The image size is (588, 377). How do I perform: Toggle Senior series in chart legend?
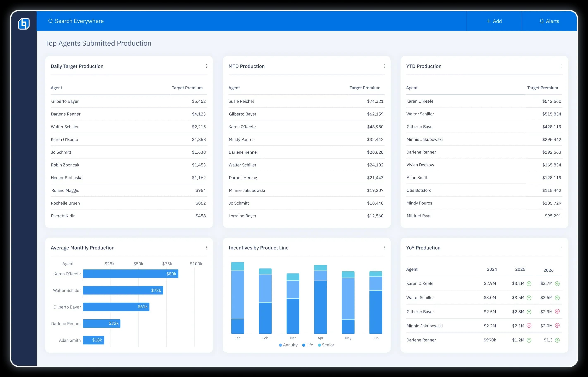(326, 345)
